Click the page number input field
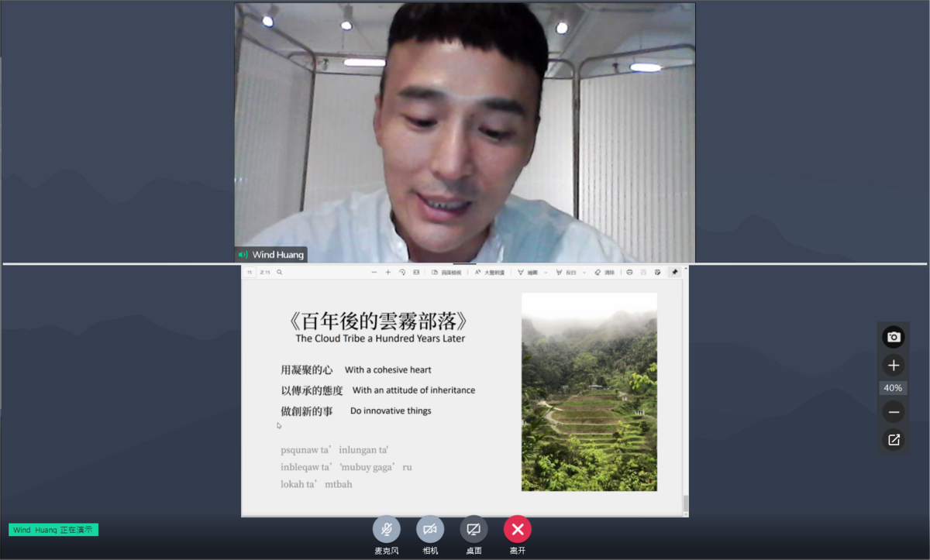 tap(250, 273)
